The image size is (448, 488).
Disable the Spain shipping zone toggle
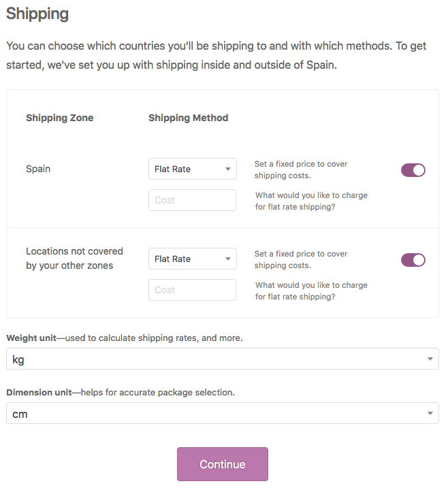point(413,170)
